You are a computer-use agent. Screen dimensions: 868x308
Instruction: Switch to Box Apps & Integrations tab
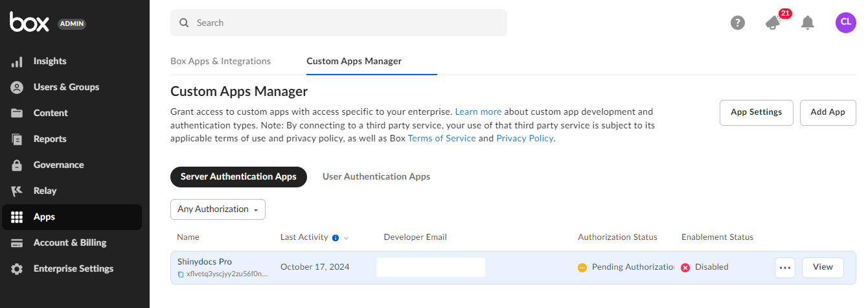coord(220,61)
